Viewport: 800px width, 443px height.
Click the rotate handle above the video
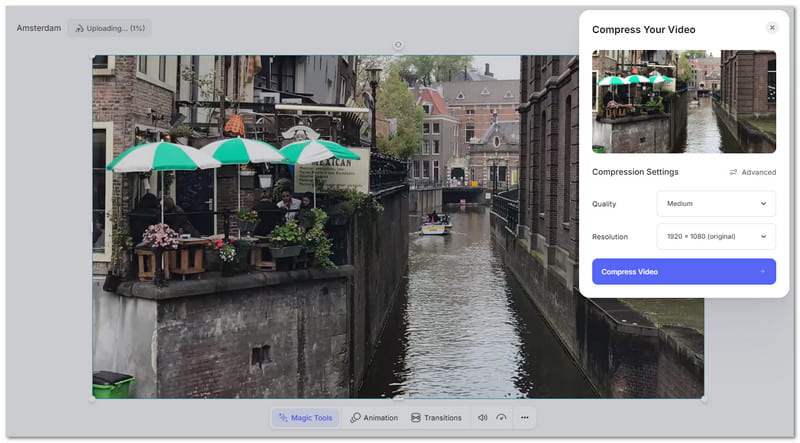(398, 44)
